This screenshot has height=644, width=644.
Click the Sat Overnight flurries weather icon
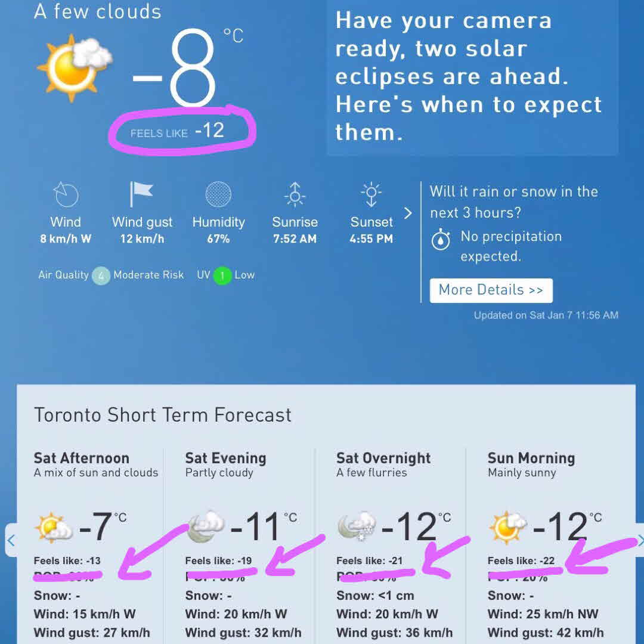coord(357,527)
